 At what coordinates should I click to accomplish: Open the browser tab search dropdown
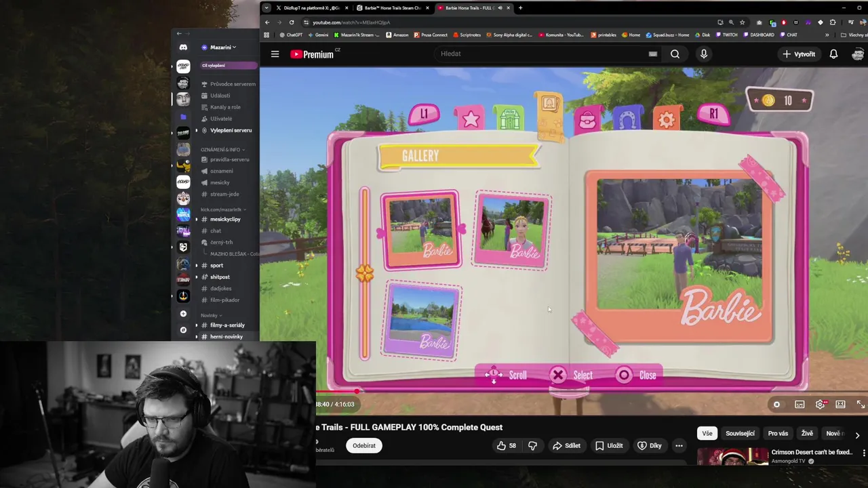pyautogui.click(x=266, y=8)
